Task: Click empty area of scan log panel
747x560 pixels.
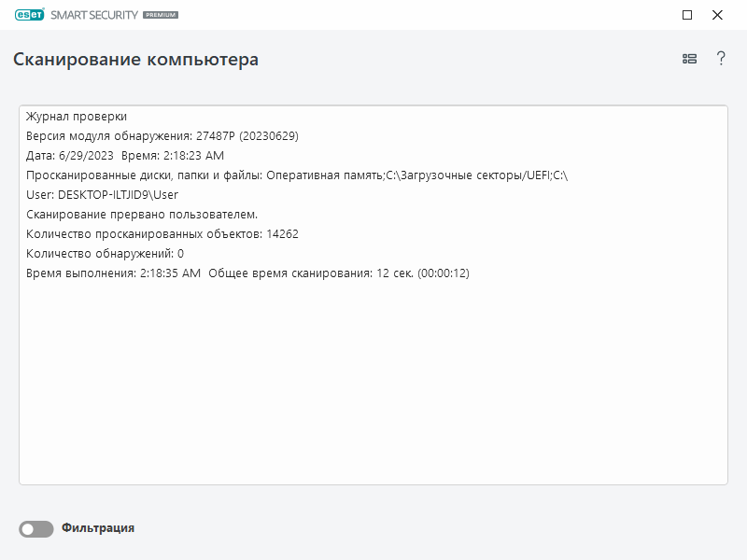Action: point(373,392)
